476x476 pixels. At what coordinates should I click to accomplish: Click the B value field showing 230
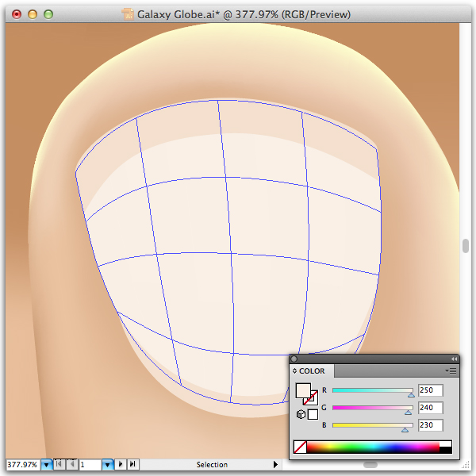click(x=431, y=425)
